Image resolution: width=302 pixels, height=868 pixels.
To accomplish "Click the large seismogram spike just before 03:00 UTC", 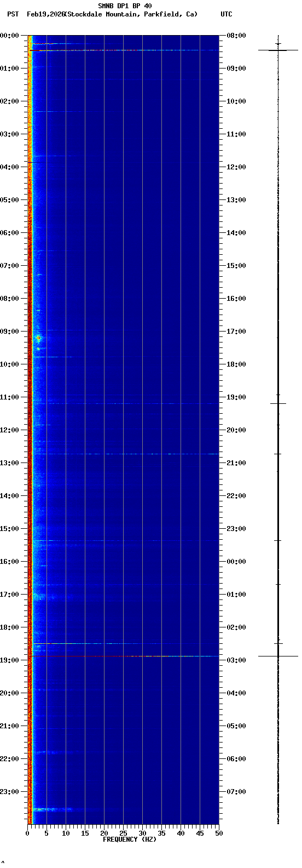I will point(278,656).
